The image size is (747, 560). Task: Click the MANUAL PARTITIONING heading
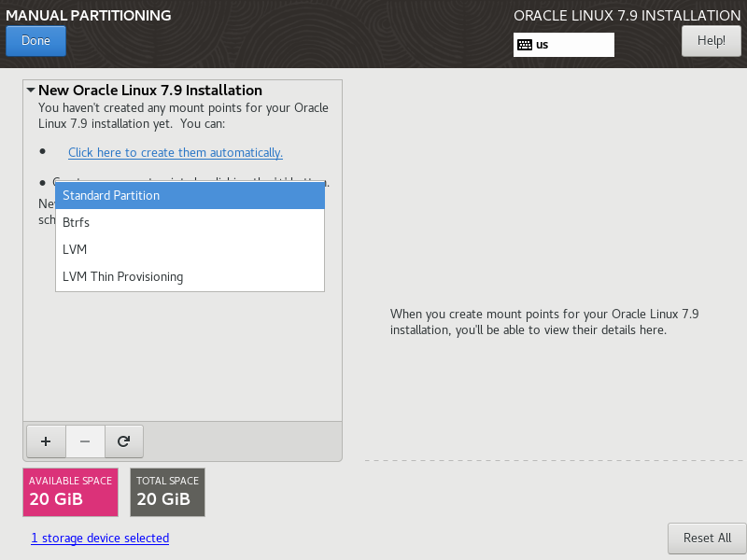[88, 15]
